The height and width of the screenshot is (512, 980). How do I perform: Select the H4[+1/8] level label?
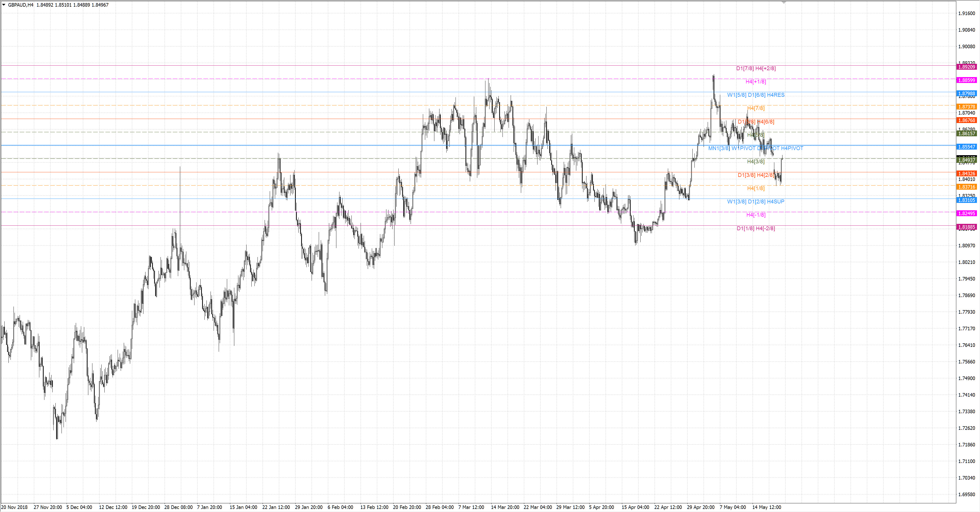tap(755, 82)
